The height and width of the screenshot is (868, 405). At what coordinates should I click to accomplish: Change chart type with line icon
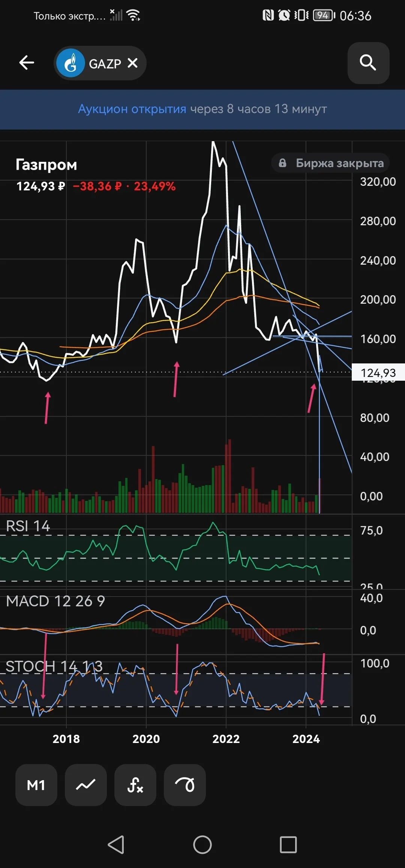tap(86, 785)
